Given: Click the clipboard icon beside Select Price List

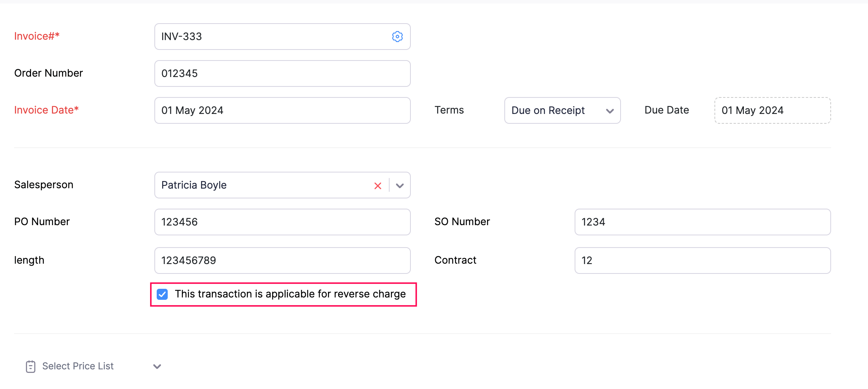Looking at the screenshot, I should pyautogui.click(x=30, y=366).
